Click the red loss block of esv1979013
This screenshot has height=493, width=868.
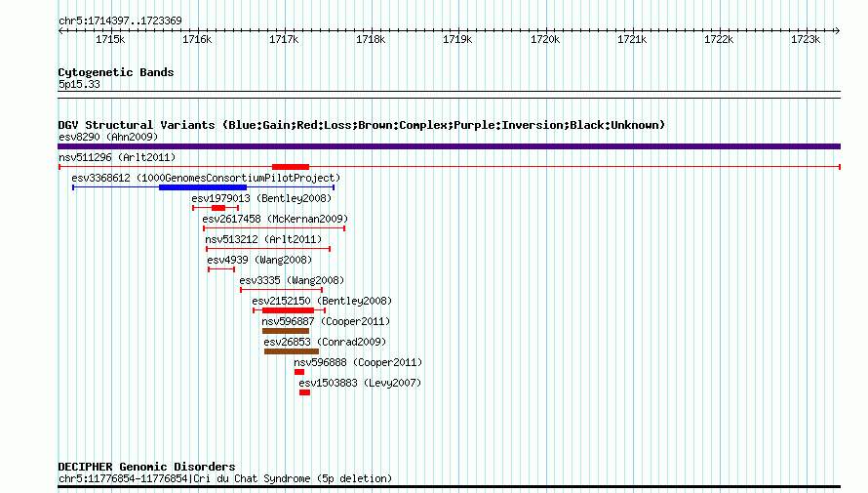click(218, 208)
